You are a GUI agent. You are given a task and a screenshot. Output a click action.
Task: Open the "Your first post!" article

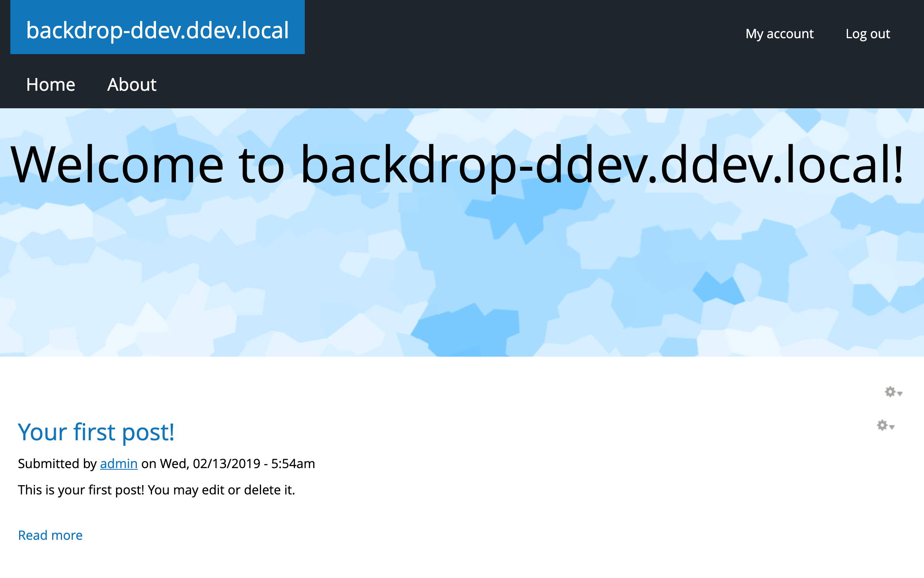97,432
